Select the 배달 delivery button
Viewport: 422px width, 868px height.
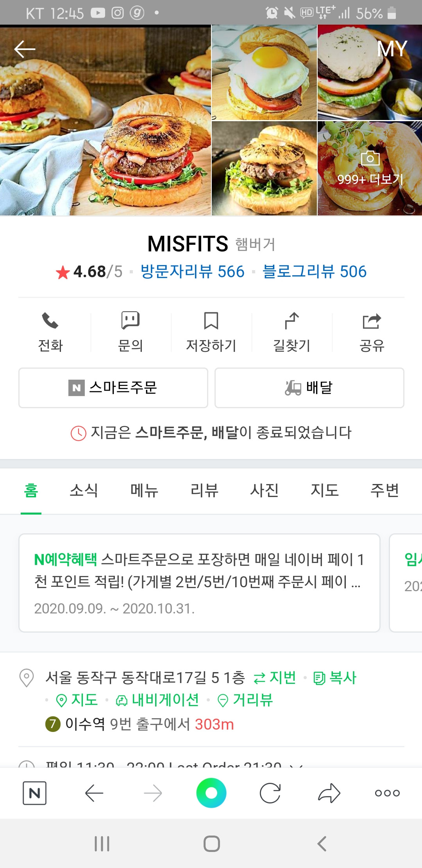click(x=309, y=388)
